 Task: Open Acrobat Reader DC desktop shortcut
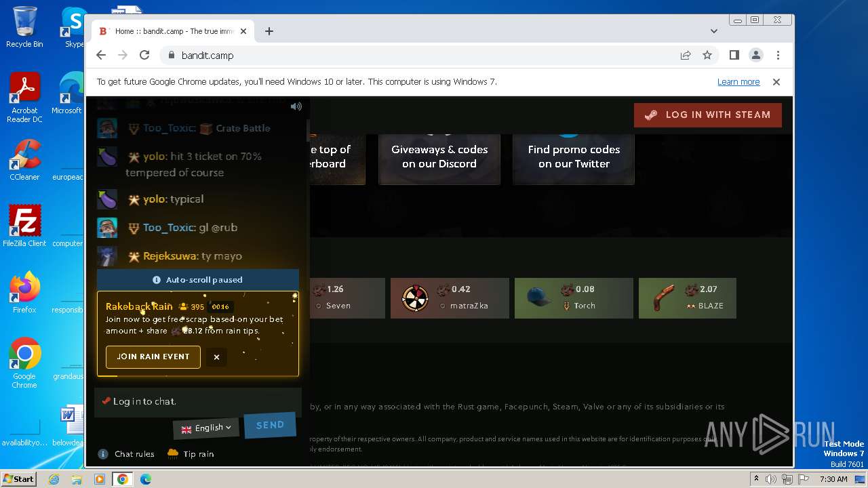tap(24, 98)
